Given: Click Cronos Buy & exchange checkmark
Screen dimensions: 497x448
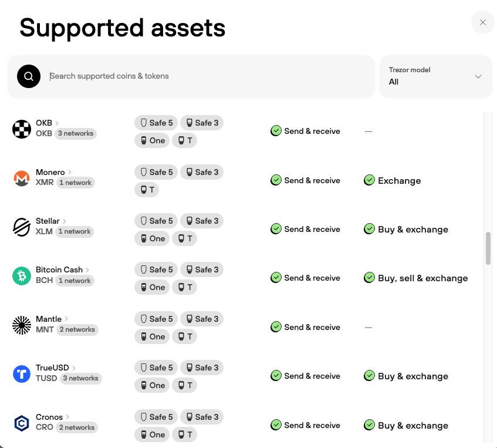Looking at the screenshot, I should click(369, 425).
